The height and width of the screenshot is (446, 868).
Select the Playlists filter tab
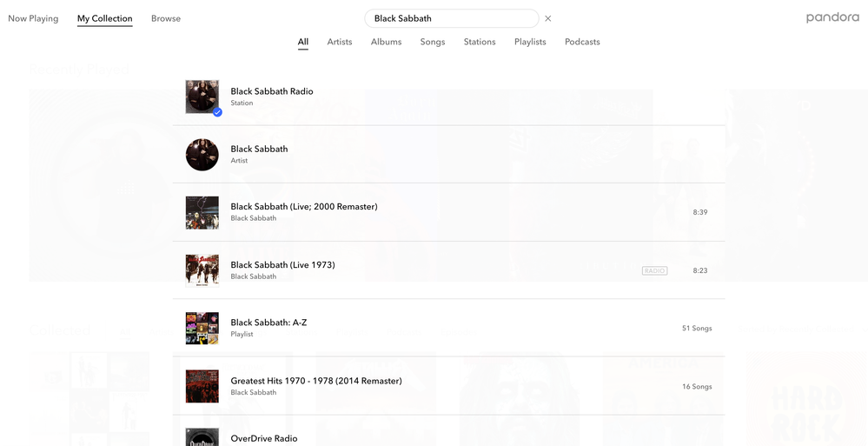(x=530, y=42)
